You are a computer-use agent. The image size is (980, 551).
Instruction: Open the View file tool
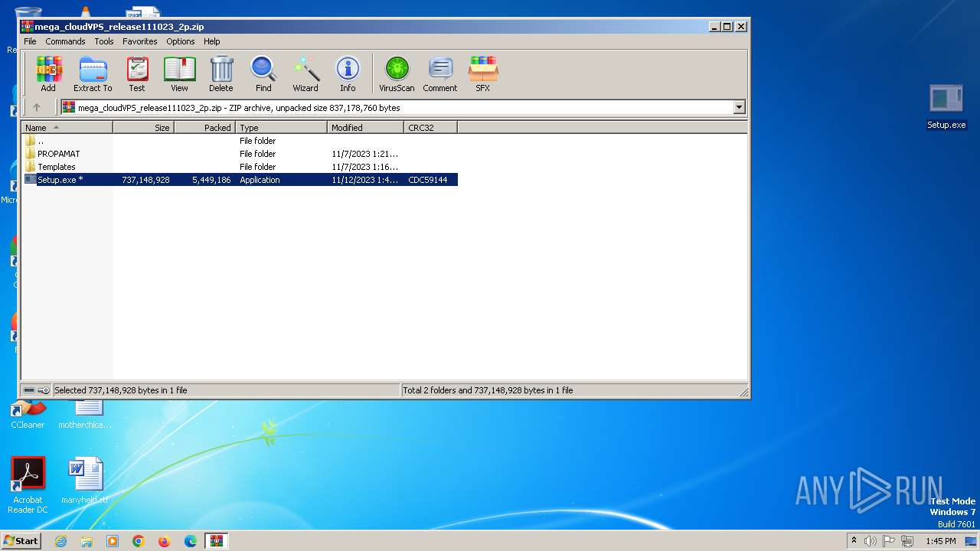coord(179,74)
